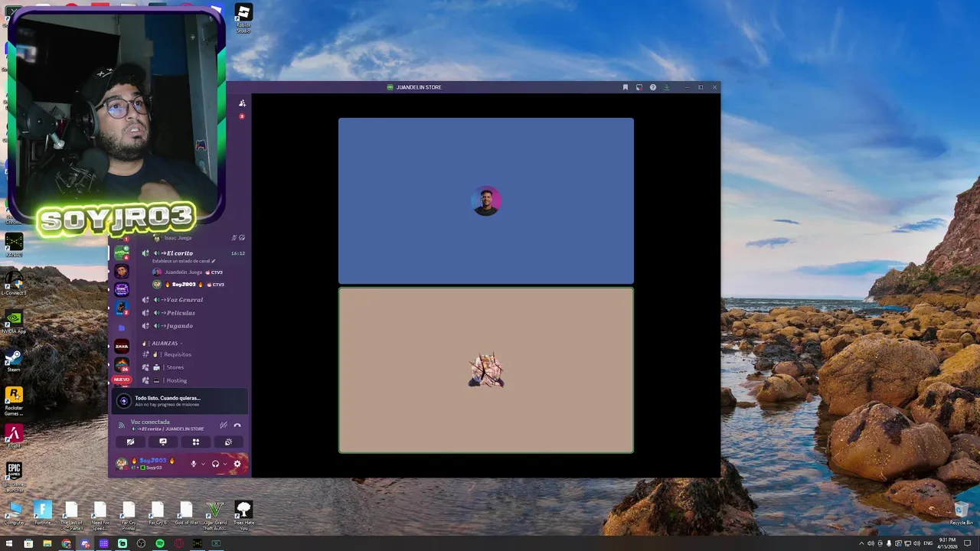Open headphone output options chevron
This screenshot has width=980, height=551.
click(x=225, y=464)
